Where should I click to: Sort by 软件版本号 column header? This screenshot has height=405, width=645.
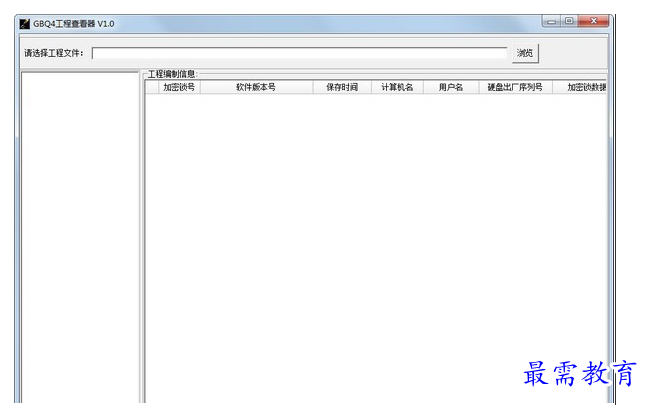tap(256, 87)
